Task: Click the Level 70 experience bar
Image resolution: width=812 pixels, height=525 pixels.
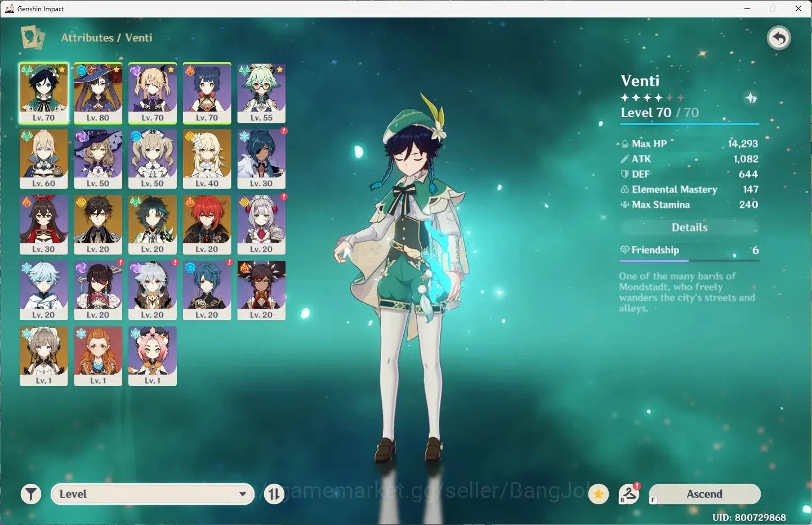Action: coord(690,123)
